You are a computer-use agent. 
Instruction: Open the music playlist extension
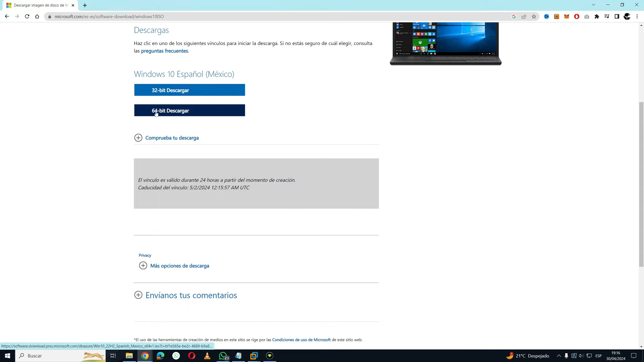click(x=607, y=16)
